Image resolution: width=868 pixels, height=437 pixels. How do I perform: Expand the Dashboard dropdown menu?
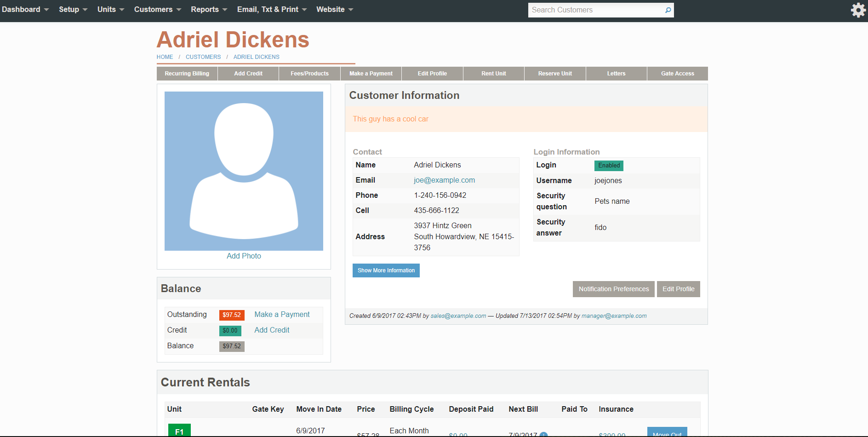click(25, 10)
